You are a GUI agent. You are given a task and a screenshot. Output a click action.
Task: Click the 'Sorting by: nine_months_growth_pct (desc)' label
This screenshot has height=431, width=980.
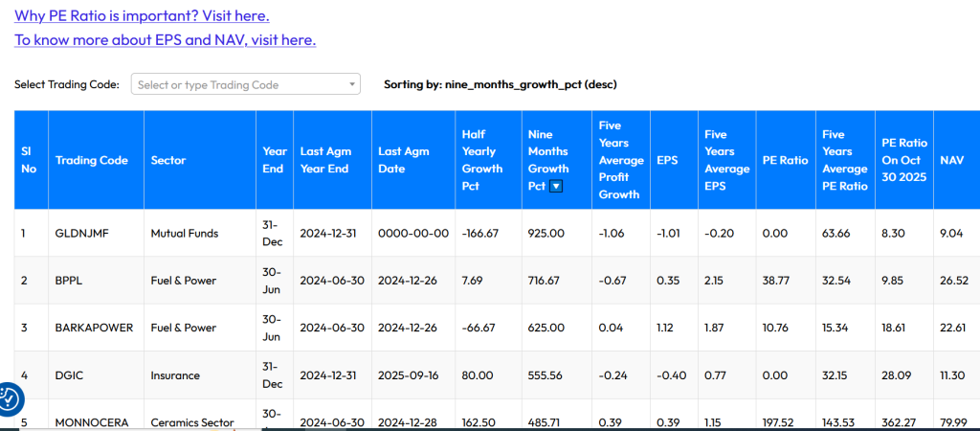(x=501, y=84)
